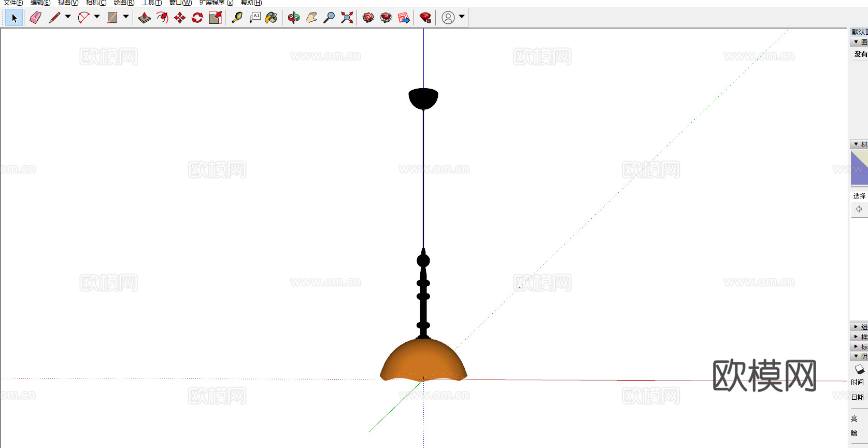
Task: Collapse the 阴影 shadows panel triangle
Action: point(856,356)
